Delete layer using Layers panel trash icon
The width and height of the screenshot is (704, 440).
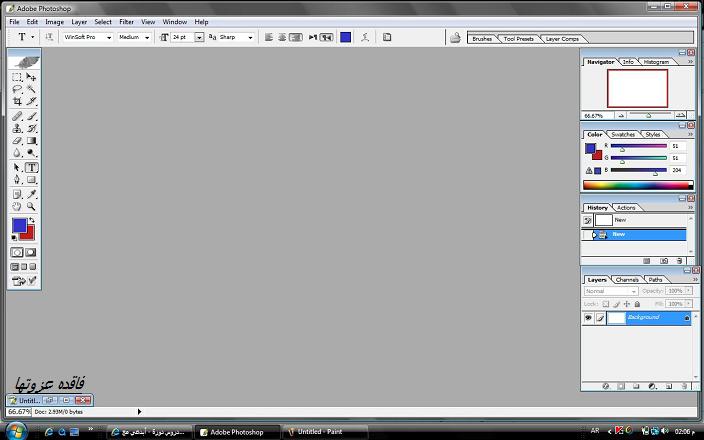[682, 385]
